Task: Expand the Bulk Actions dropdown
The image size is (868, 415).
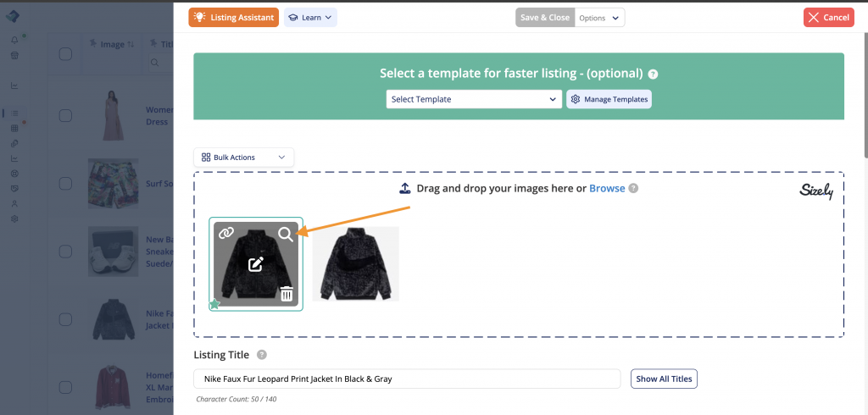Action: [x=244, y=157]
